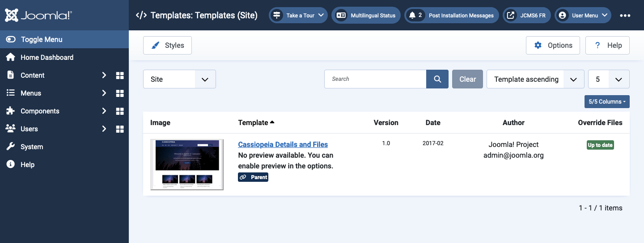Click the Options gear icon
The image size is (644, 243).
(x=538, y=45)
